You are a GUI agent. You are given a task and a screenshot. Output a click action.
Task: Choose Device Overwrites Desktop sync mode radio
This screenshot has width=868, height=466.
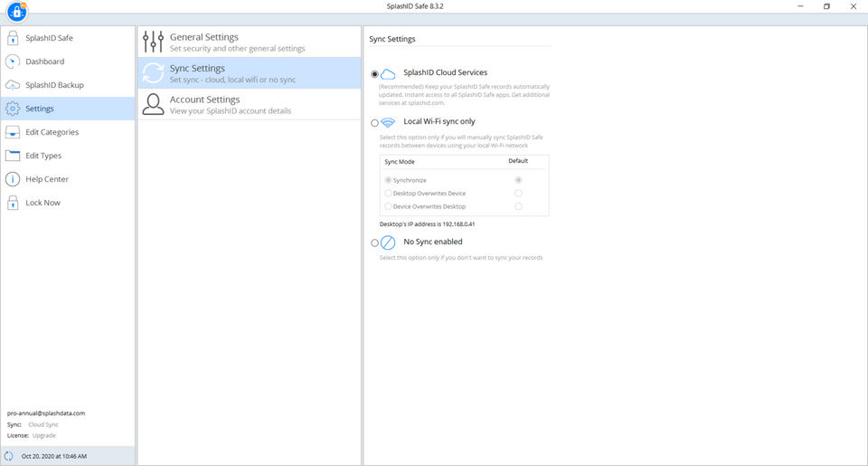(388, 206)
